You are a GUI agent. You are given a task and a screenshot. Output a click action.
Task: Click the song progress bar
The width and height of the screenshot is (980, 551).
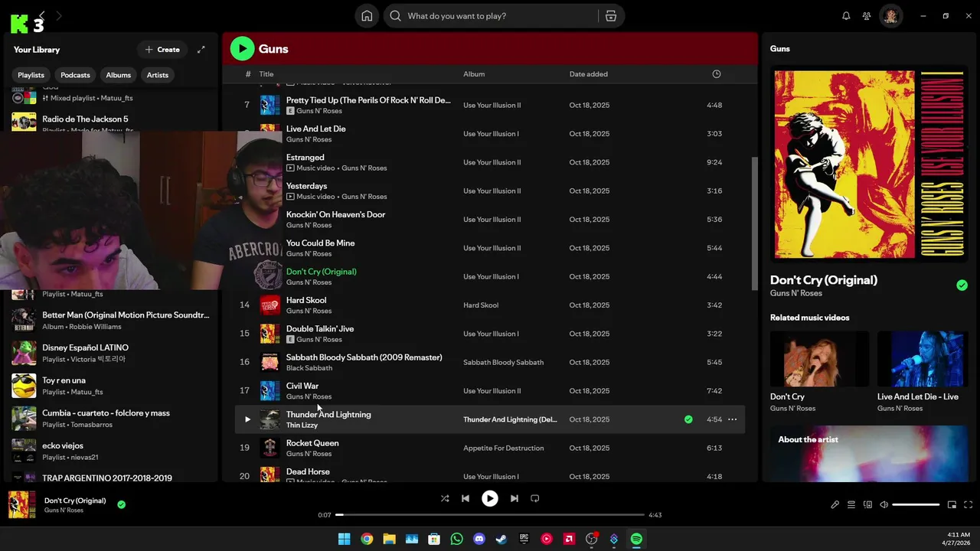tap(490, 515)
